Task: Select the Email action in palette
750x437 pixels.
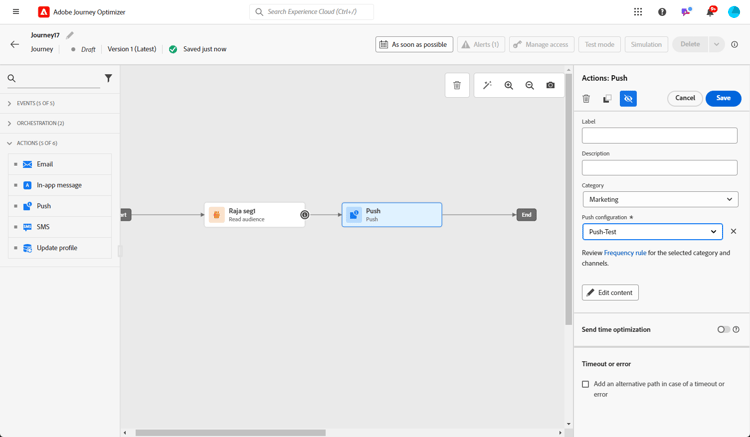Action: [x=60, y=164]
